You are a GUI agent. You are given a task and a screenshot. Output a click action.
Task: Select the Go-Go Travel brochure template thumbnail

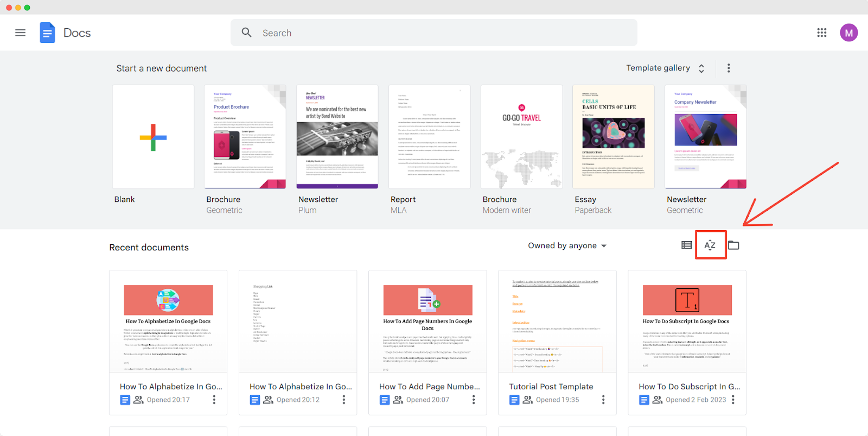pos(522,137)
